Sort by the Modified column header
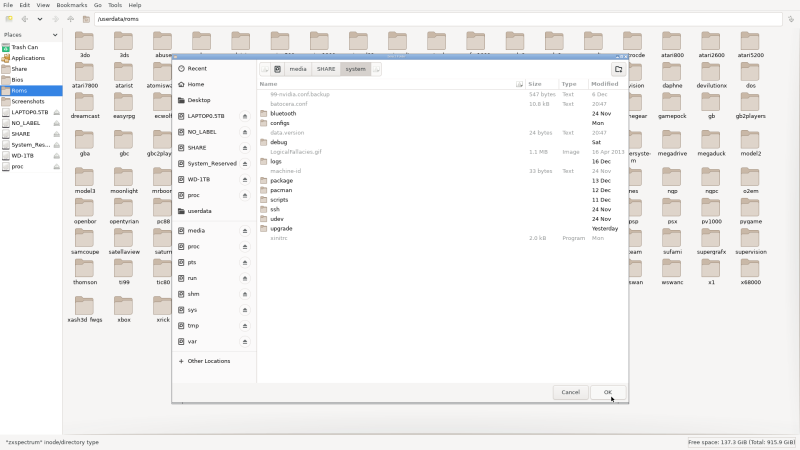 coord(608,84)
